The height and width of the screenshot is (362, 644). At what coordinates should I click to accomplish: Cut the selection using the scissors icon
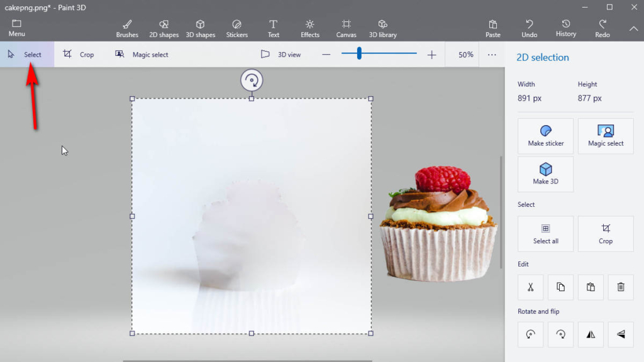click(530, 287)
